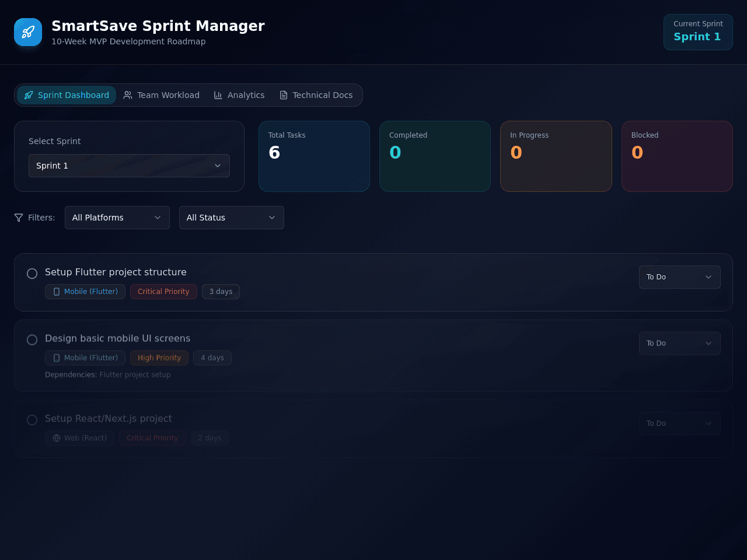Switch to the Sprint Dashboard tab

[x=67, y=95]
